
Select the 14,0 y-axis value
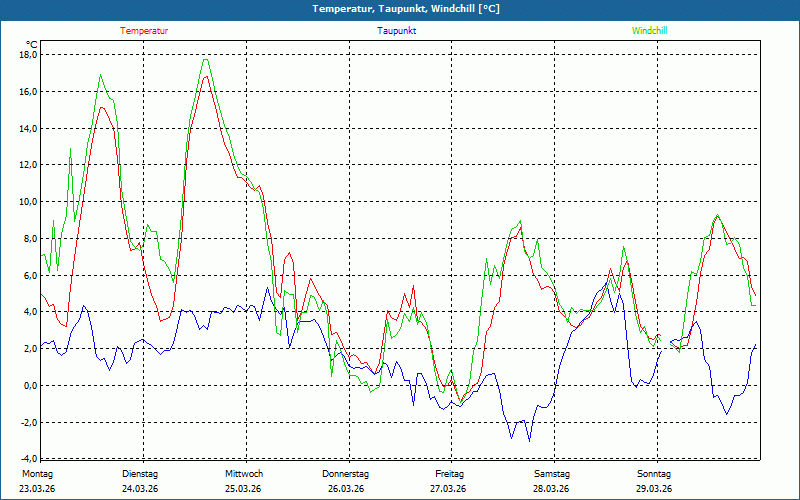tap(28, 129)
